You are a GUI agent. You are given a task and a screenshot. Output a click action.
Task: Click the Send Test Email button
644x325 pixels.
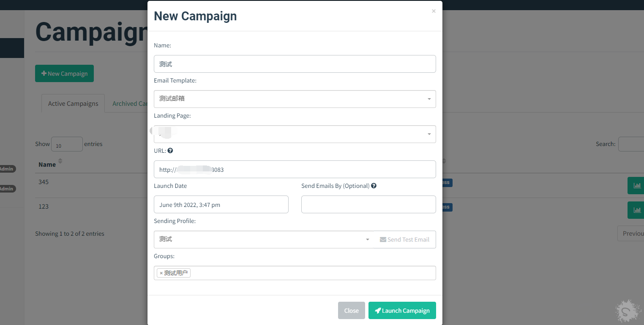404,240
